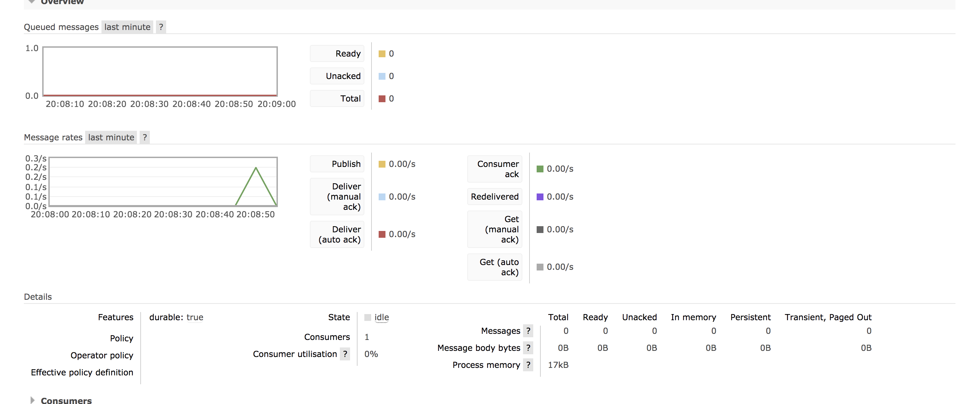Image resolution: width=980 pixels, height=404 pixels.
Task: Click the Message rates chart peak
Action: point(256,168)
